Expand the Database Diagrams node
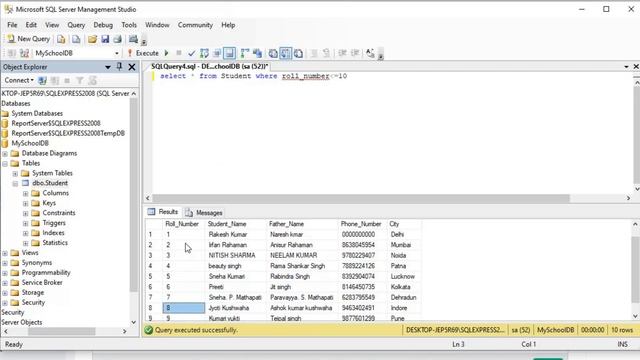 tap(5, 153)
